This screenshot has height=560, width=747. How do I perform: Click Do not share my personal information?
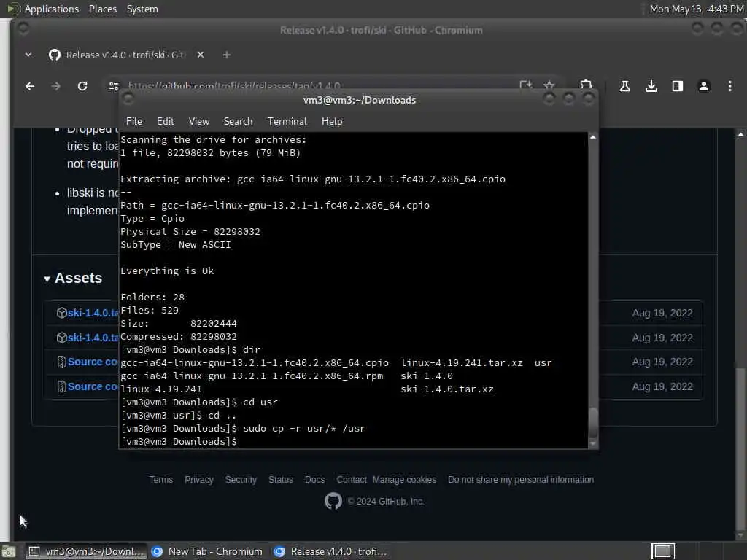[x=521, y=480]
